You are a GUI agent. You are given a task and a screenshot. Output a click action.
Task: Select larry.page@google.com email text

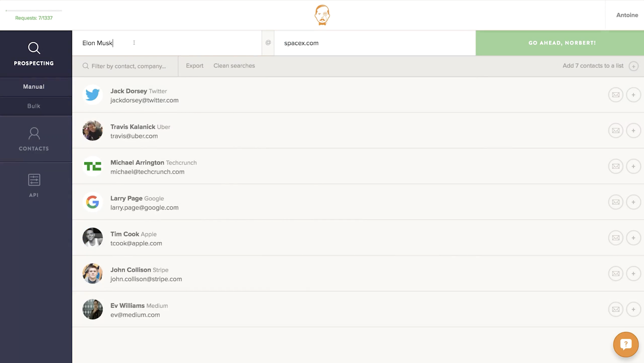[x=144, y=207]
